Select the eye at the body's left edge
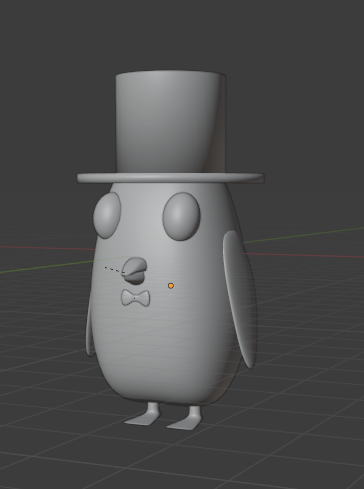The height and width of the screenshot is (489, 364). click(107, 215)
